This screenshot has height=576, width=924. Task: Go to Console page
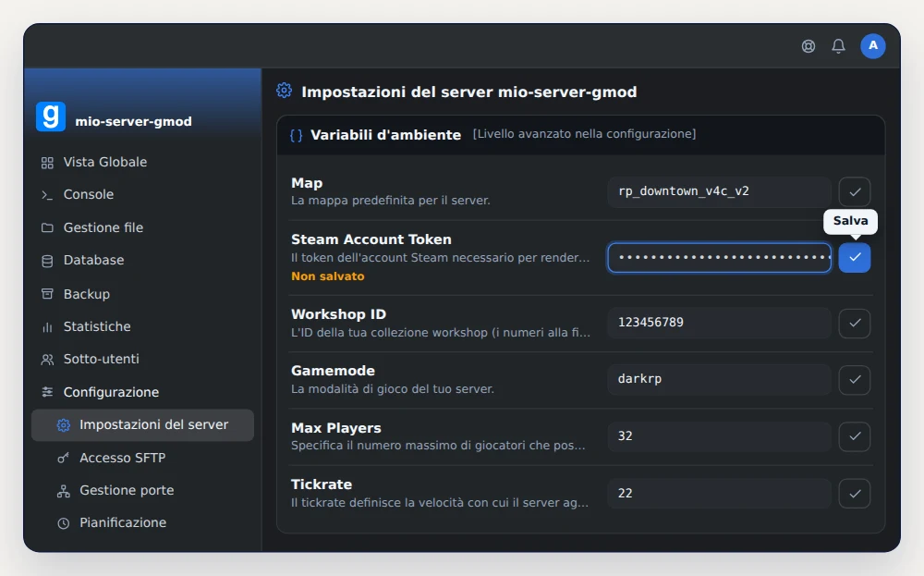coord(142,194)
